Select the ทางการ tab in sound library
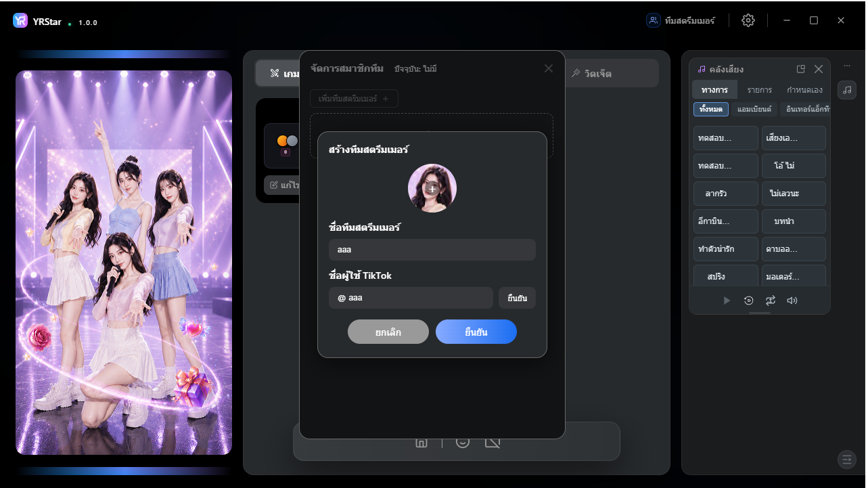Viewport: 868px width, 488px height. coord(714,89)
